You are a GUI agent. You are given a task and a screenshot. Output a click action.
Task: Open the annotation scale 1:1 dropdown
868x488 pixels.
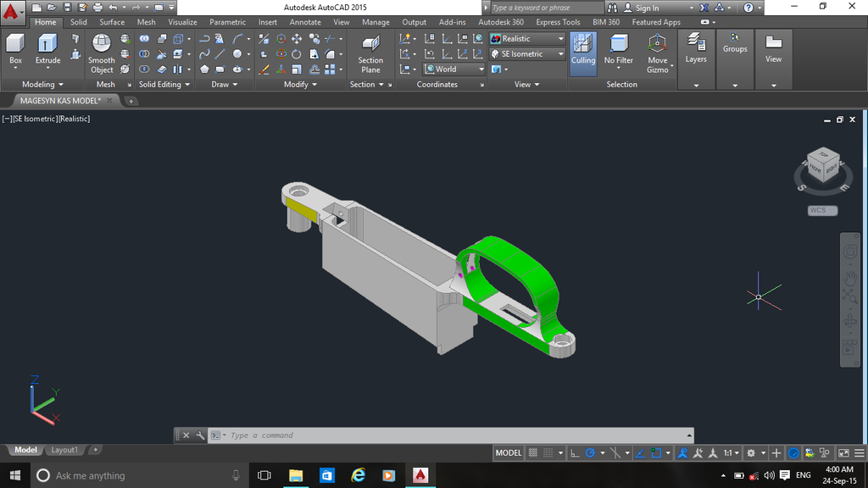tap(732, 453)
